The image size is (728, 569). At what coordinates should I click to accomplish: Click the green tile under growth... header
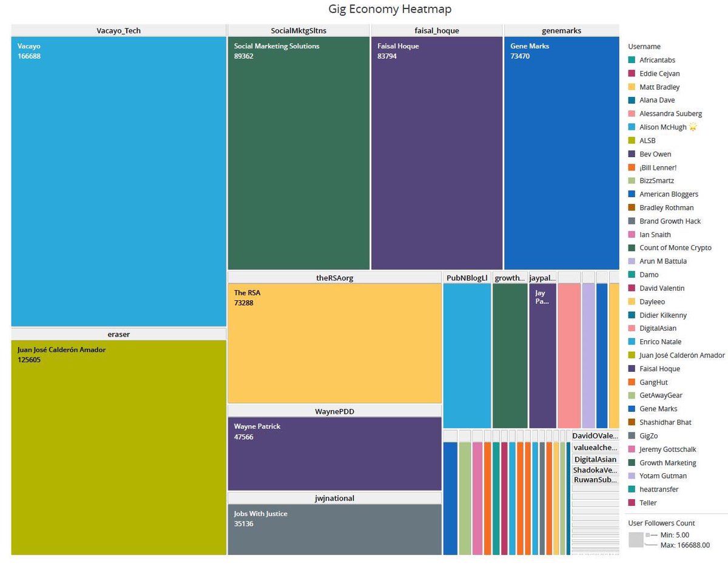pyautogui.click(x=510, y=355)
